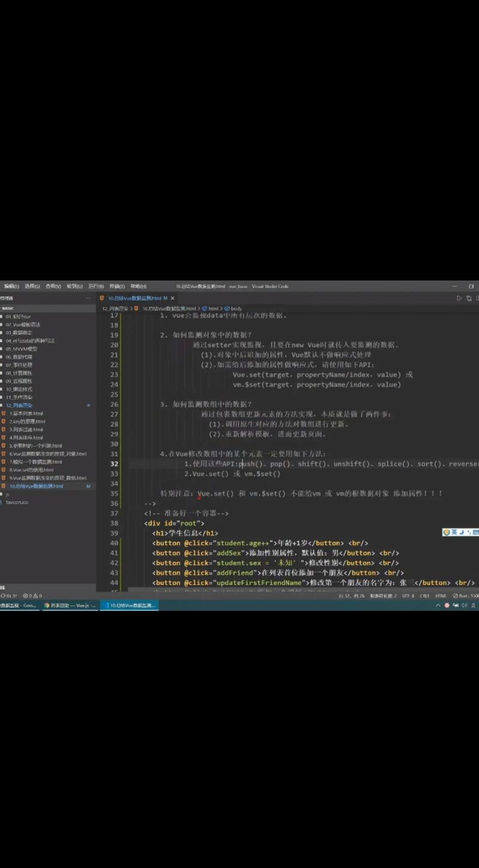Viewport: 479px width, 868px height.
Task: Expand the 06_数据代理 folder
Action: [19, 357]
